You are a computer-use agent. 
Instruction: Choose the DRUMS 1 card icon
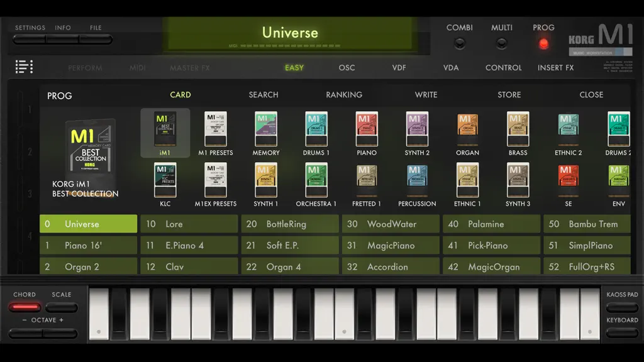click(x=316, y=129)
